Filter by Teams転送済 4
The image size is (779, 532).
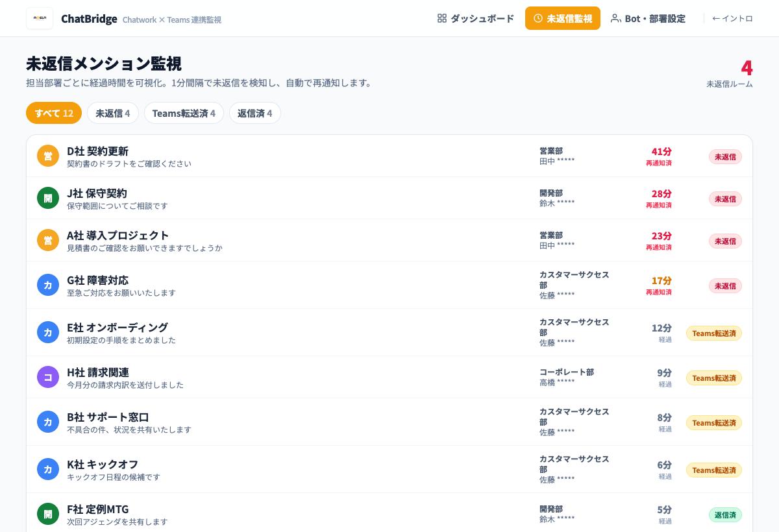coord(184,113)
